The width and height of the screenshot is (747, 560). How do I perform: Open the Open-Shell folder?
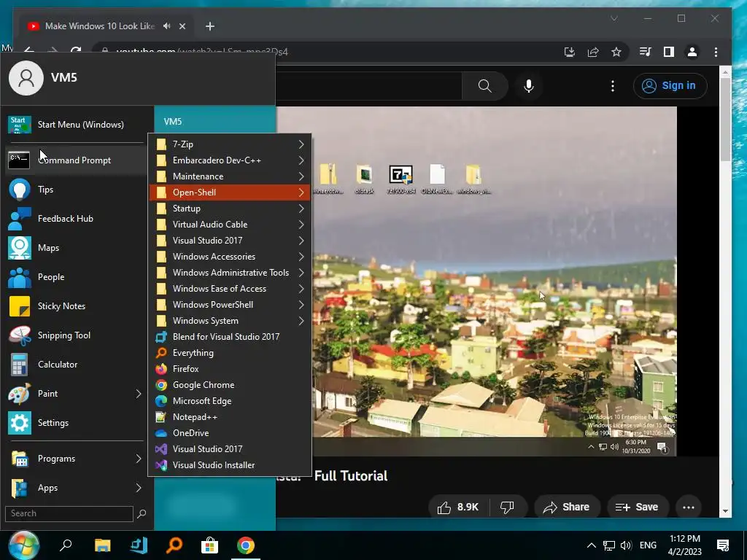coord(230,192)
